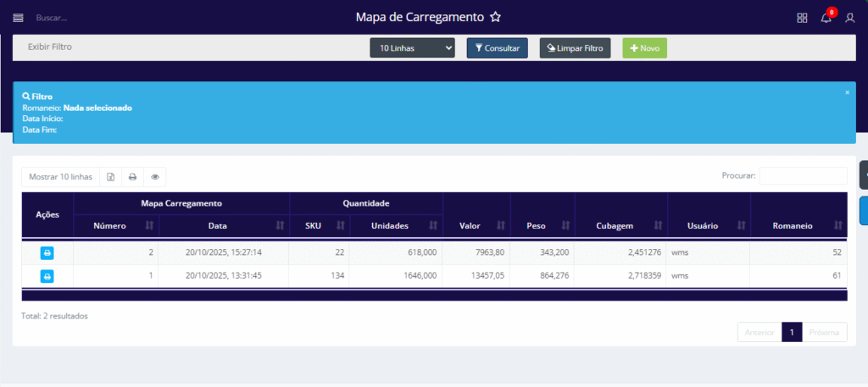The width and height of the screenshot is (868, 387).
Task: Close the blue Filtro info panel
Action: click(847, 92)
